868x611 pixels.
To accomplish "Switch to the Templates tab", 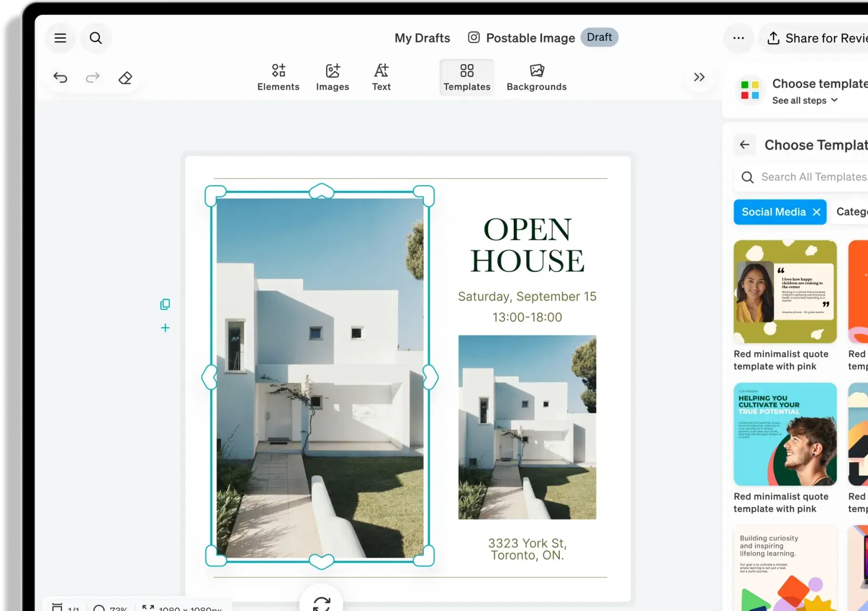I will [467, 78].
